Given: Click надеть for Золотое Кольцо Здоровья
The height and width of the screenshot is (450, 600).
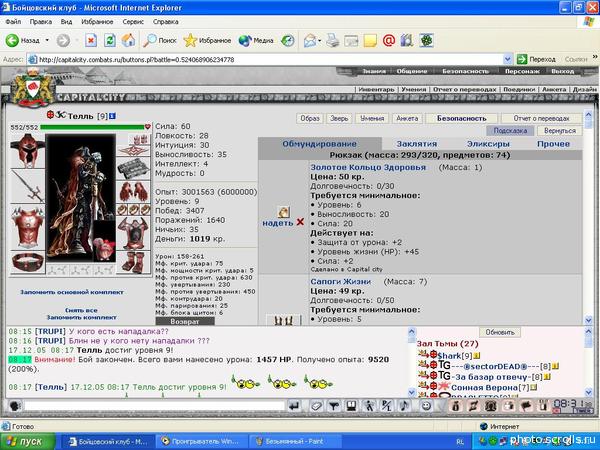Looking at the screenshot, I should [x=277, y=222].
